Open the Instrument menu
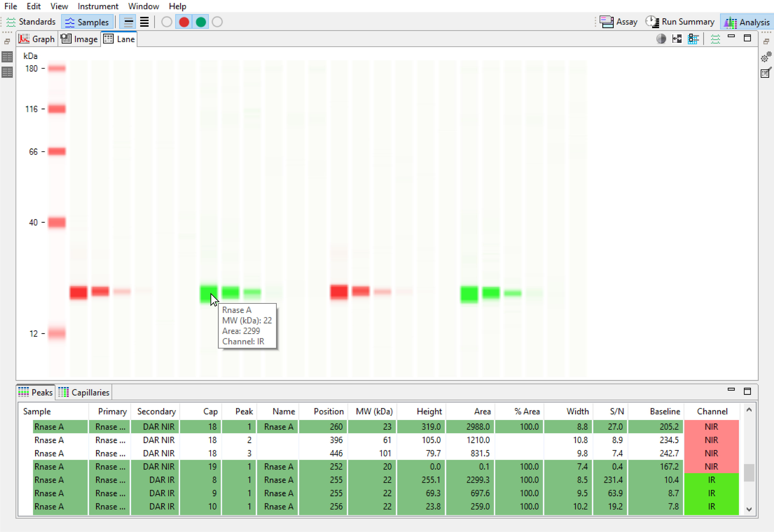 click(98, 6)
